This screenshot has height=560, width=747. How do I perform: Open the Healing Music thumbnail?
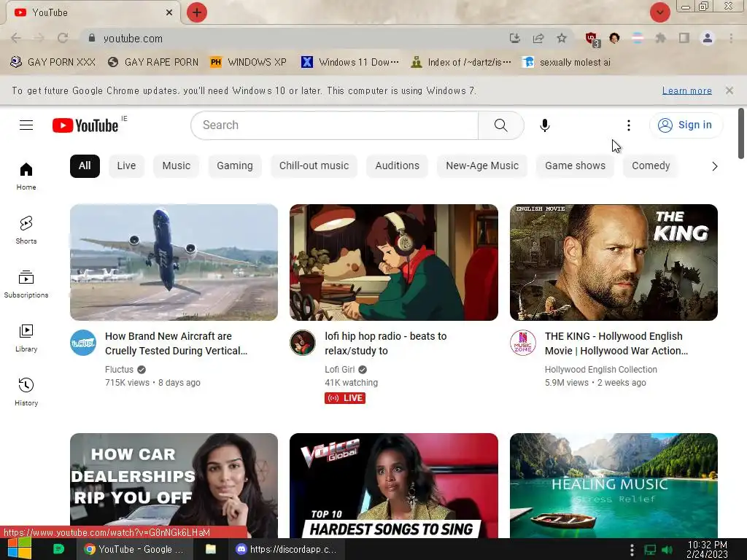tap(614, 485)
